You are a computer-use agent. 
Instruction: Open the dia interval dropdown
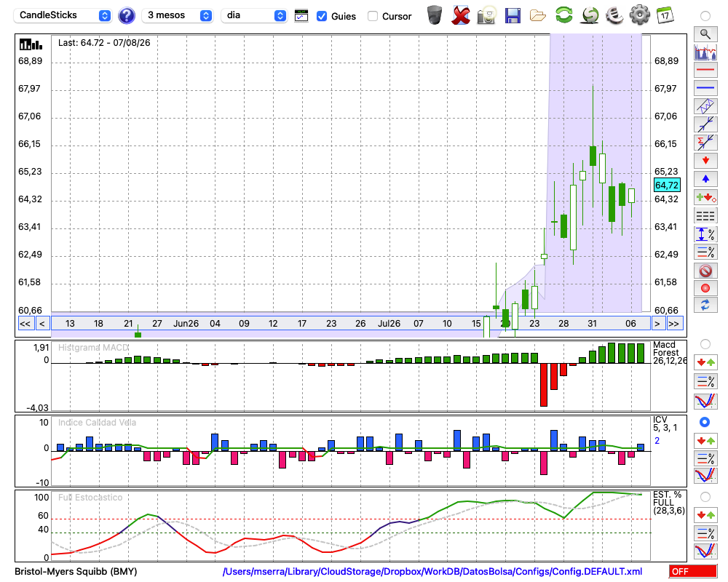click(253, 15)
